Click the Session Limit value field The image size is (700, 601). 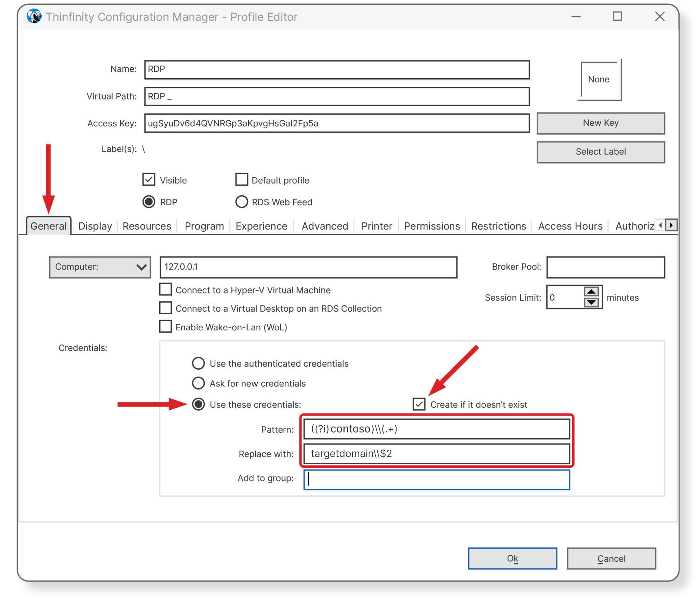(565, 297)
